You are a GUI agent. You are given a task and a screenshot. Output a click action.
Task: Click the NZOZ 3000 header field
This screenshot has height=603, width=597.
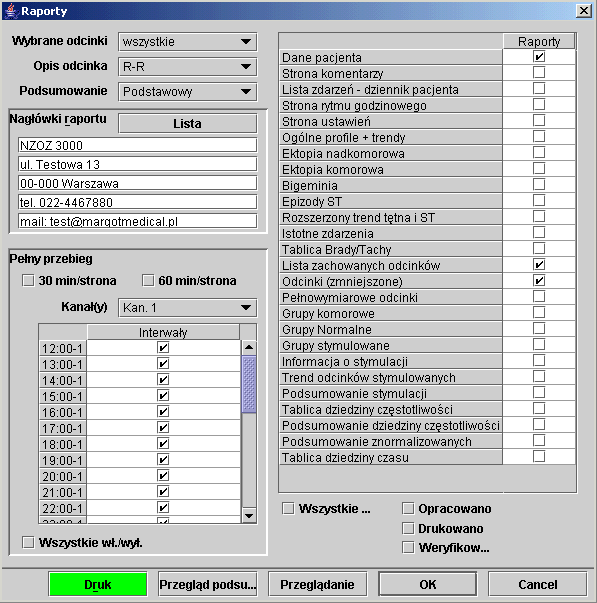(137, 145)
